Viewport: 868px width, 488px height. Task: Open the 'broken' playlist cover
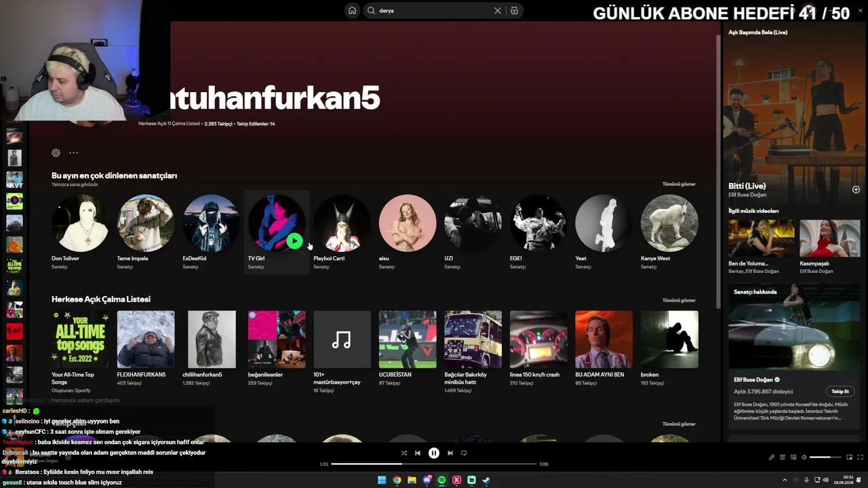tap(669, 340)
